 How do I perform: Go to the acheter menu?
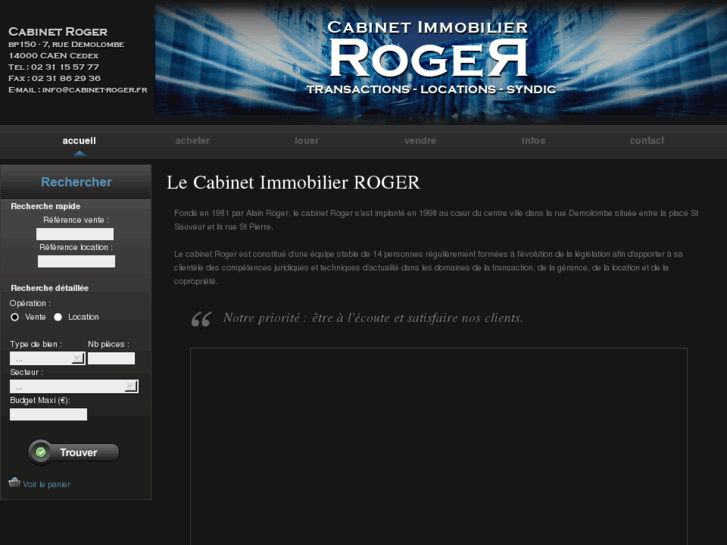[192, 141]
